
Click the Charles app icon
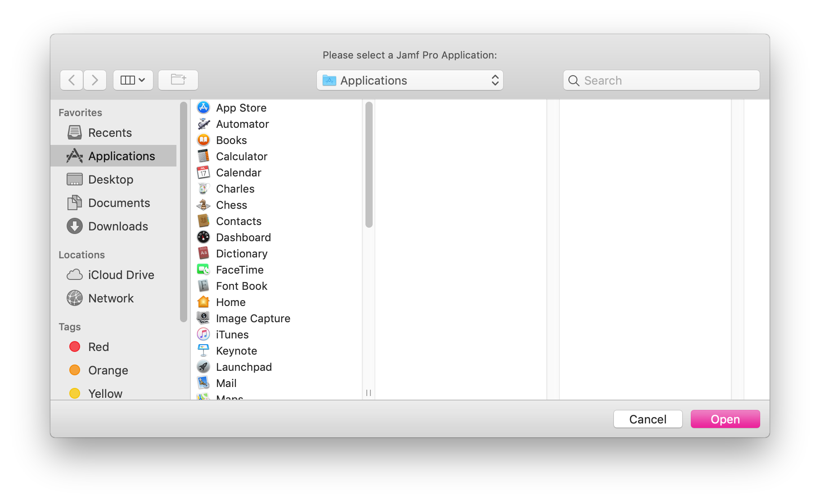click(203, 189)
